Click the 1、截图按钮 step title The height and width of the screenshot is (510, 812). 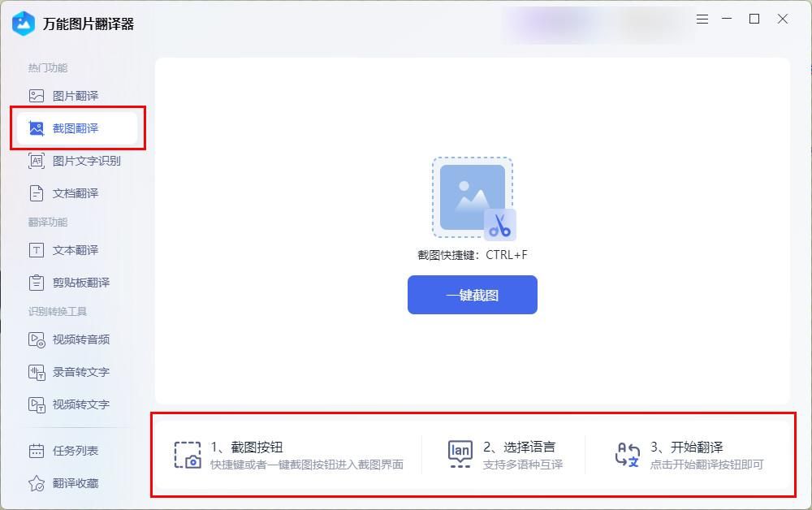coord(247,447)
